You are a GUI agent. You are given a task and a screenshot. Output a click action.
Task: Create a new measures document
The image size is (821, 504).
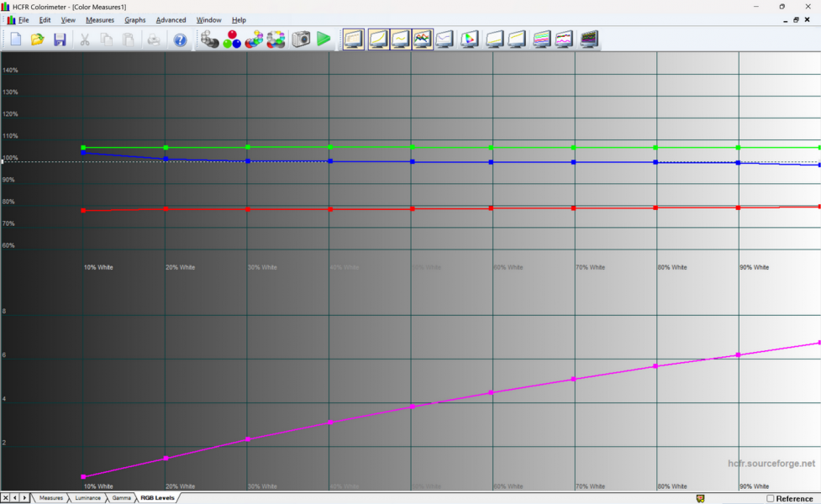click(x=16, y=39)
